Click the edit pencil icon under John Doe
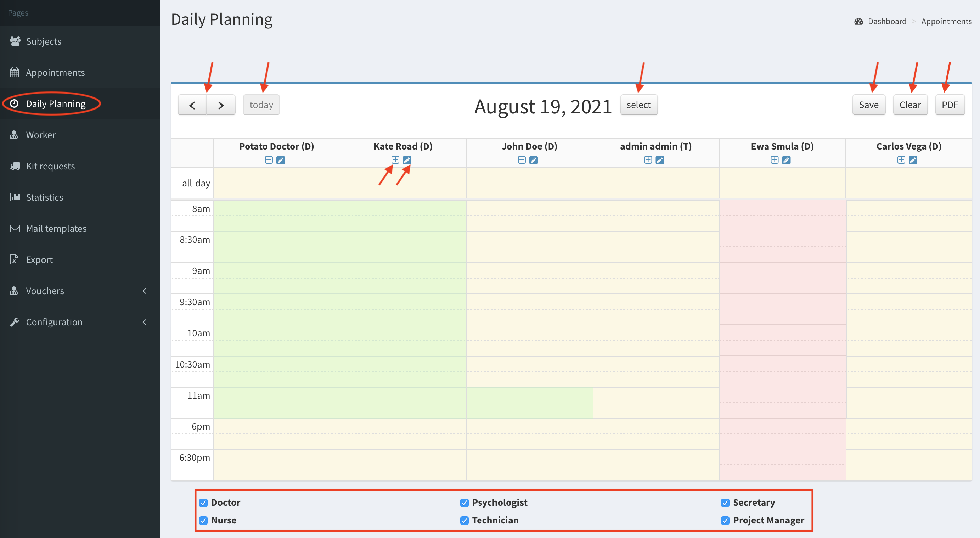The height and width of the screenshot is (538, 980). (533, 160)
